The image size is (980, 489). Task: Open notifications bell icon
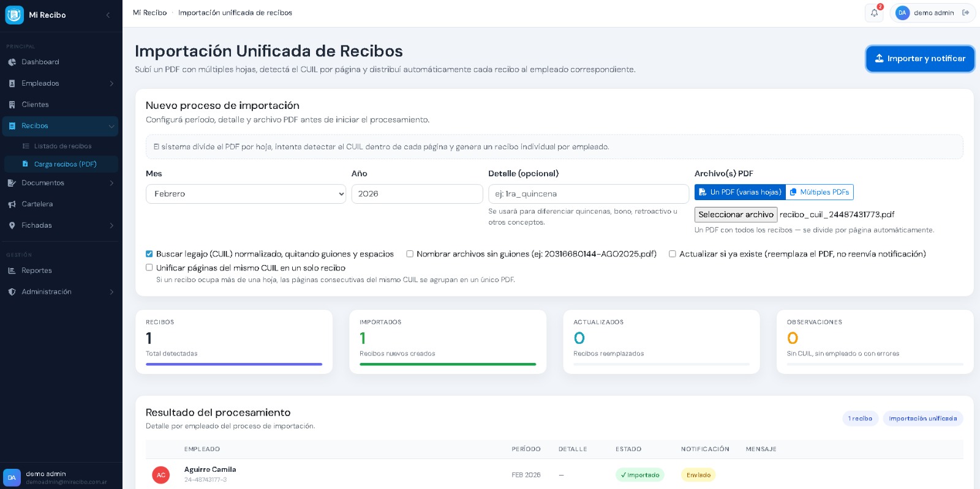point(874,13)
